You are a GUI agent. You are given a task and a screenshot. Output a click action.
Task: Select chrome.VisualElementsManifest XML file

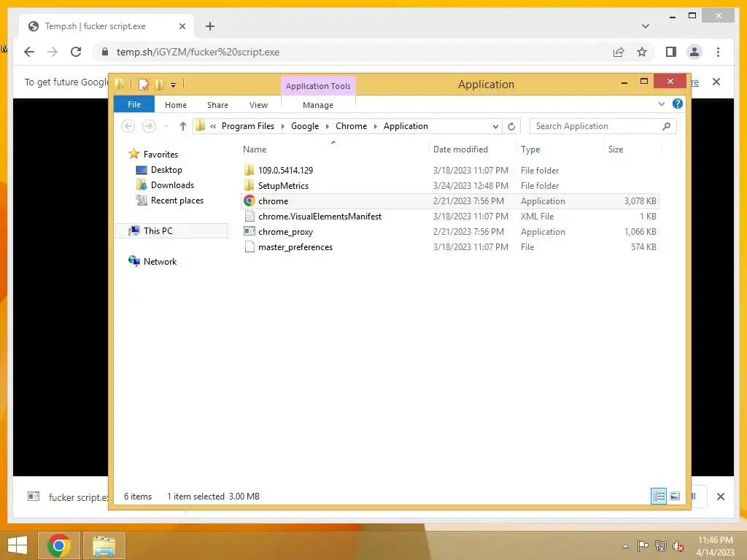pyautogui.click(x=449, y=216)
